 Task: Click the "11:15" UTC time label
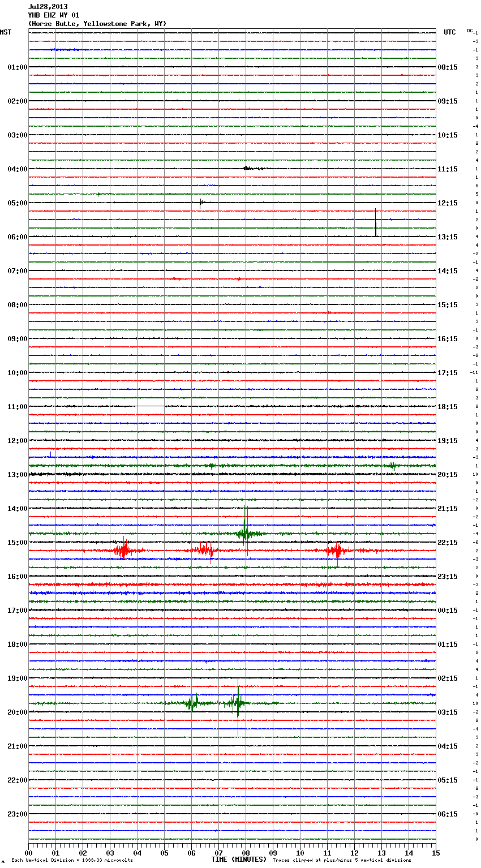point(448,169)
